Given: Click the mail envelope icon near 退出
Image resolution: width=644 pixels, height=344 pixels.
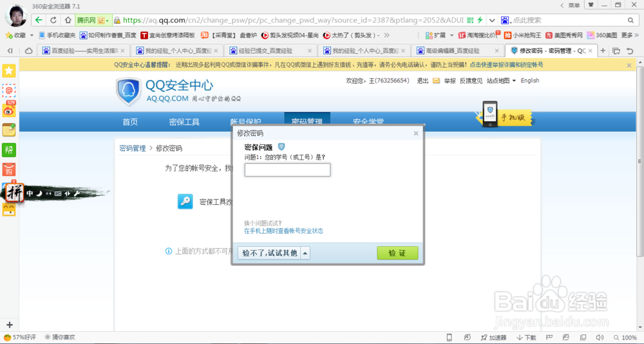Looking at the screenshot, I should 436,81.
